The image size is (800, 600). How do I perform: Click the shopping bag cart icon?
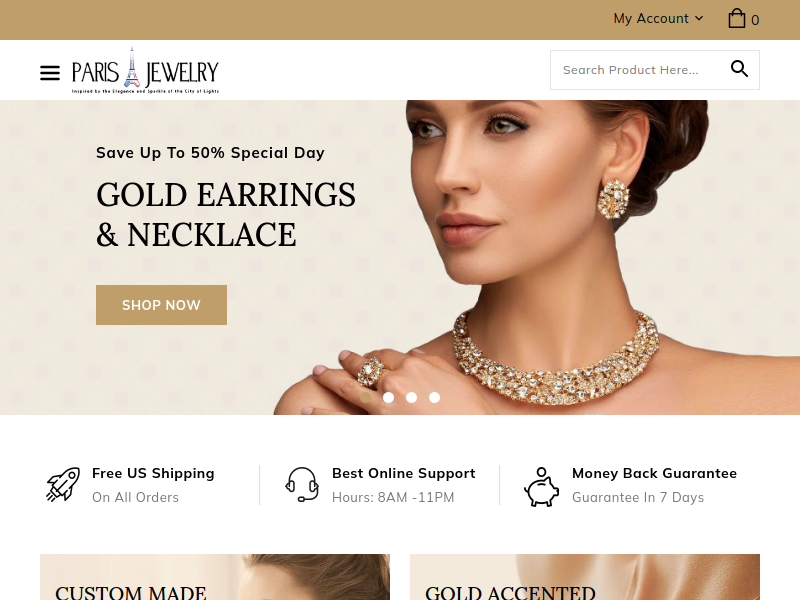[736, 18]
